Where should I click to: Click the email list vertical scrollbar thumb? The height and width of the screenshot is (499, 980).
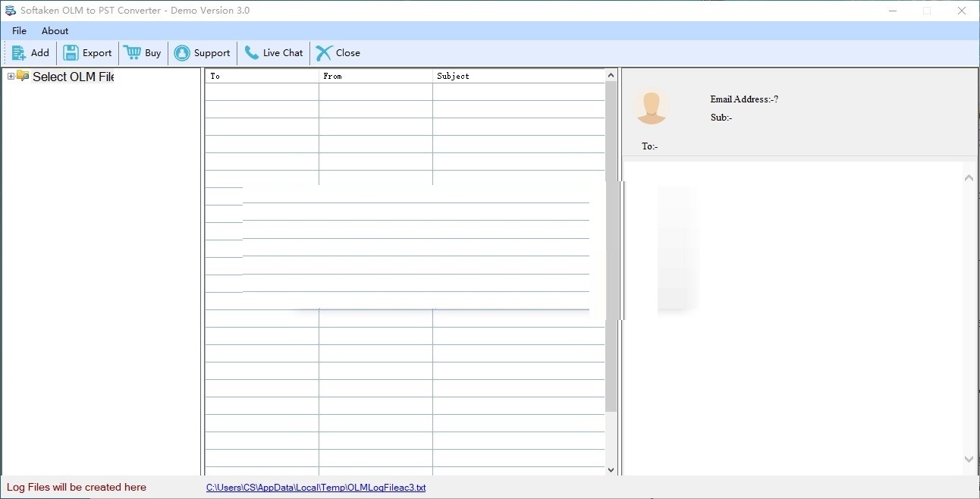pos(611,246)
